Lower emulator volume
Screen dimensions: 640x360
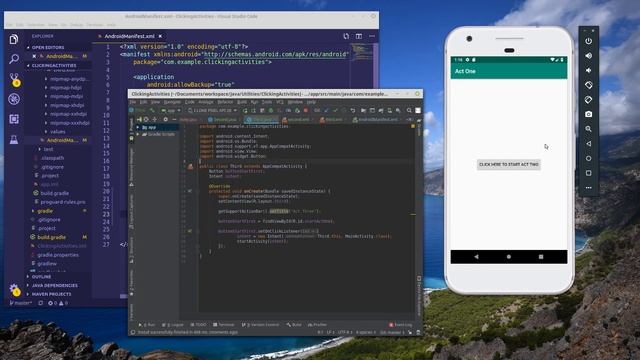pos(588,70)
